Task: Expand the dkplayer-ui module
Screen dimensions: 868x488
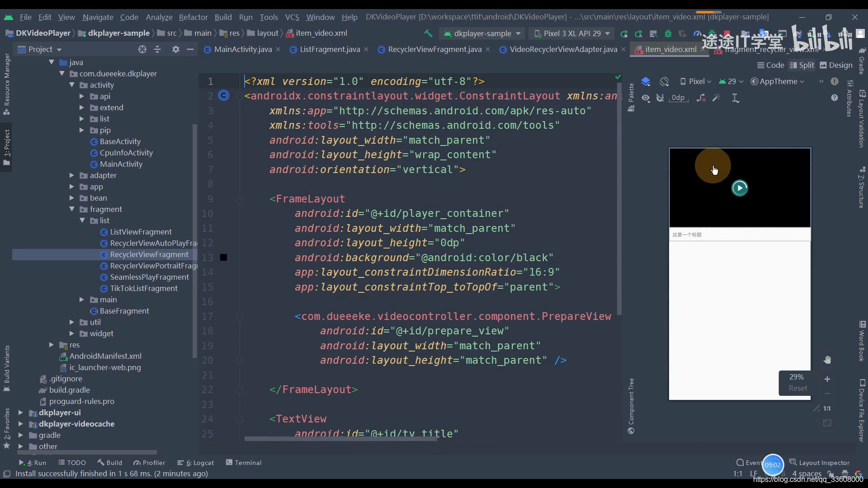Action: [x=20, y=413]
